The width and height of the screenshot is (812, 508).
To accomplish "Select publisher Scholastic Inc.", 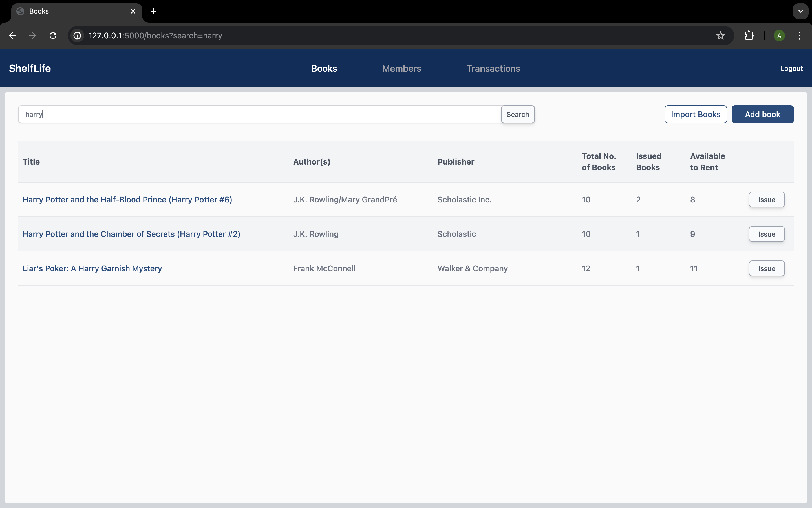I will (x=464, y=200).
